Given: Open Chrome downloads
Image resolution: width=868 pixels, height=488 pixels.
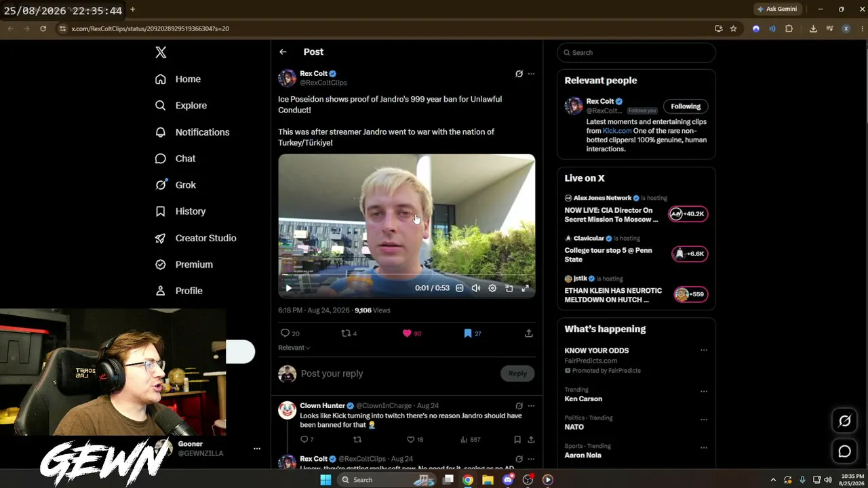Looking at the screenshot, I should pos(813,28).
